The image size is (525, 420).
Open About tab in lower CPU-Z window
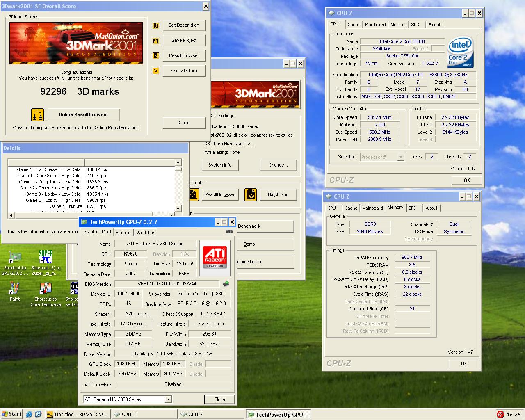(x=431, y=208)
